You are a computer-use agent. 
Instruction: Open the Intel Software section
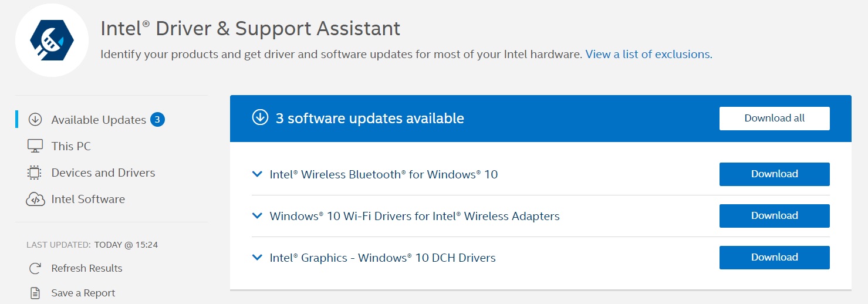click(x=88, y=200)
